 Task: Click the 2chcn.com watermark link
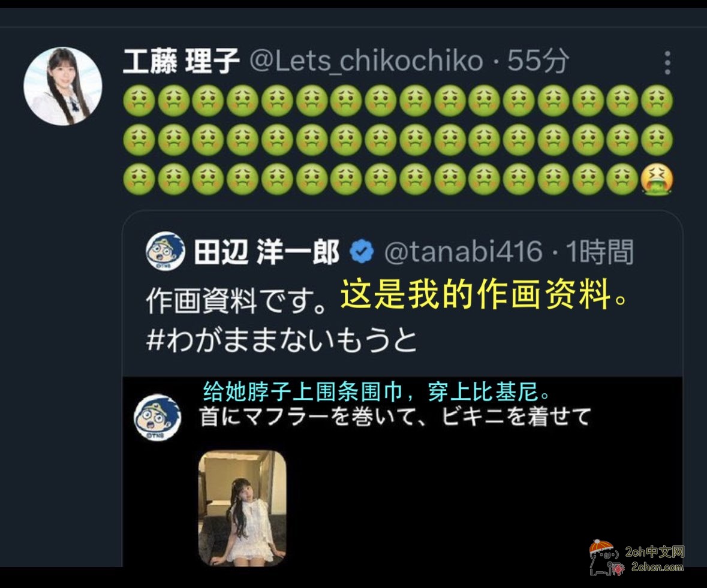pyautogui.click(x=657, y=567)
